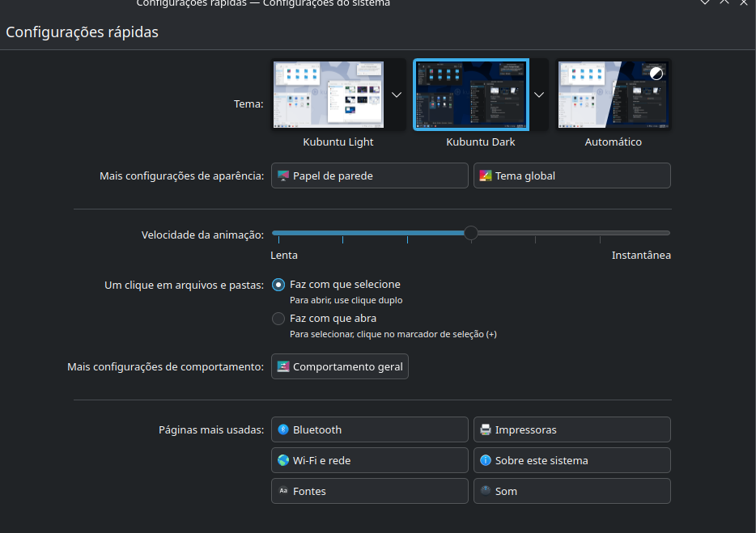Click the speaker icon next to Som
This screenshot has height=533, width=756.
pyautogui.click(x=486, y=491)
